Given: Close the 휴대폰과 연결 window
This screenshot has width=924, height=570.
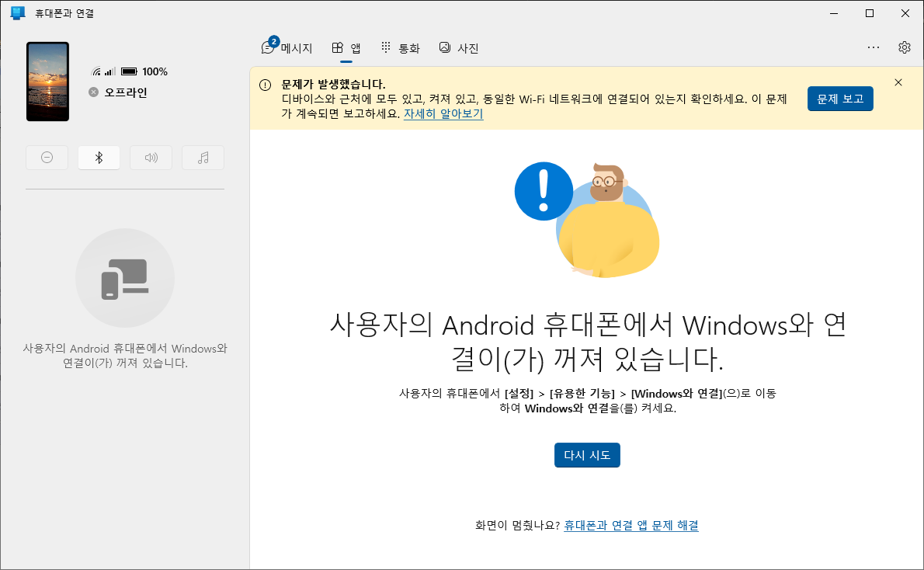Looking at the screenshot, I should pyautogui.click(x=905, y=13).
